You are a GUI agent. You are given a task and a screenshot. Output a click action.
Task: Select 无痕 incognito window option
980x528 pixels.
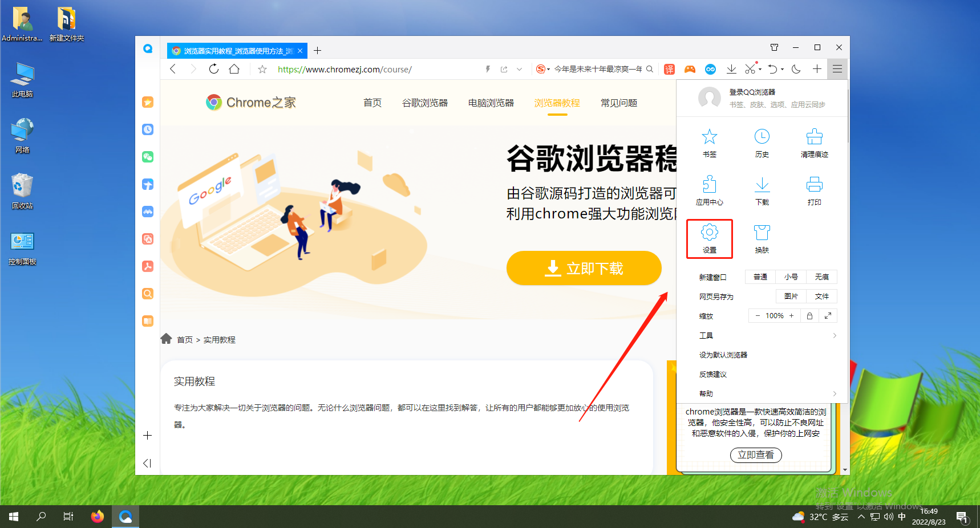(821, 277)
